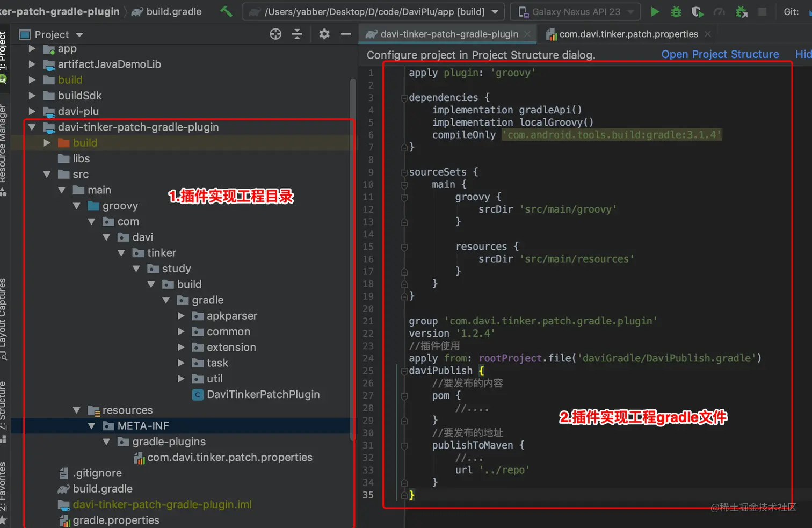Screen dimensions: 812x528
Task: Fold the dependencies block in the editor gutter
Action: (404, 98)
